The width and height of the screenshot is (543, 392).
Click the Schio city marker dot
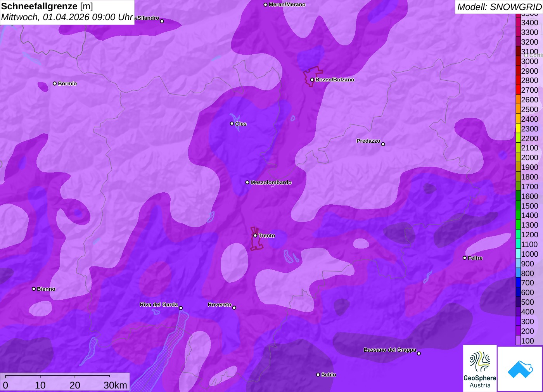click(318, 375)
